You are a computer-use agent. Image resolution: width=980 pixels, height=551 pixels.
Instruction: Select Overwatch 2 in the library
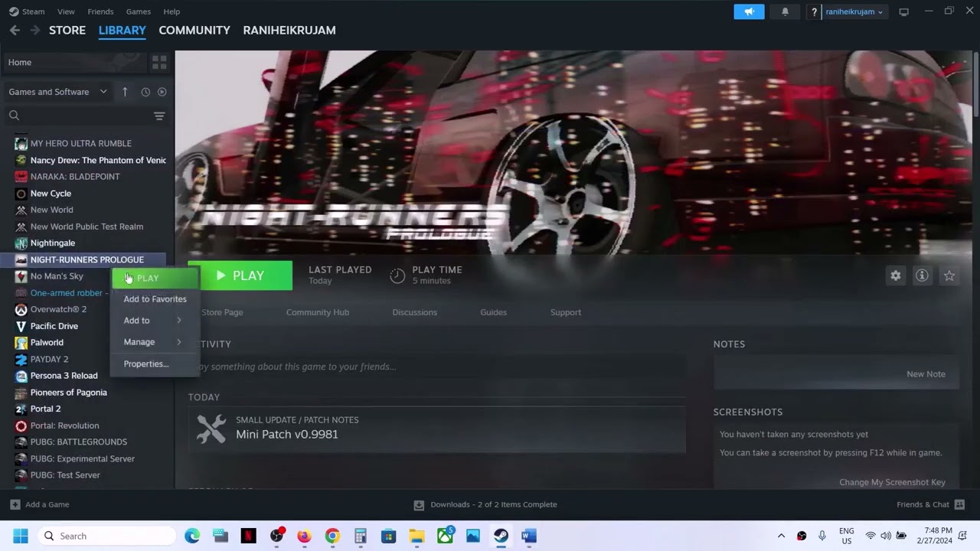(x=57, y=309)
